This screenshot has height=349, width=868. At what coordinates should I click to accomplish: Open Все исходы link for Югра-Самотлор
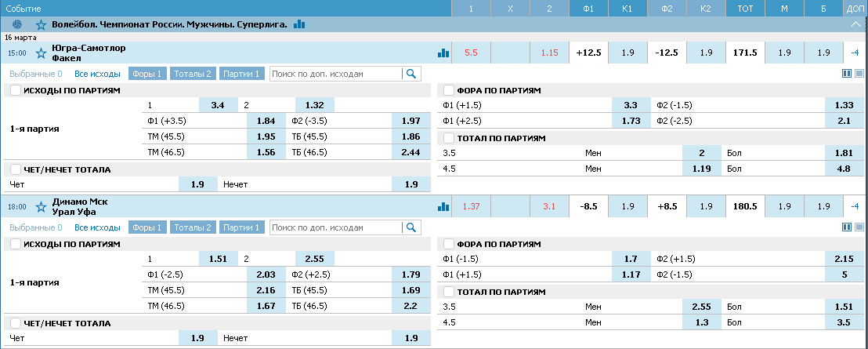[97, 74]
